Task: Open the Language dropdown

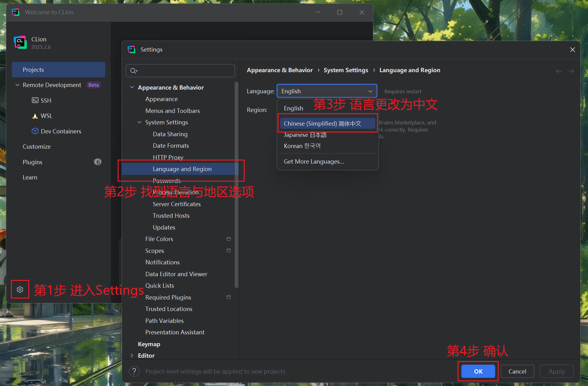Action: (x=327, y=91)
